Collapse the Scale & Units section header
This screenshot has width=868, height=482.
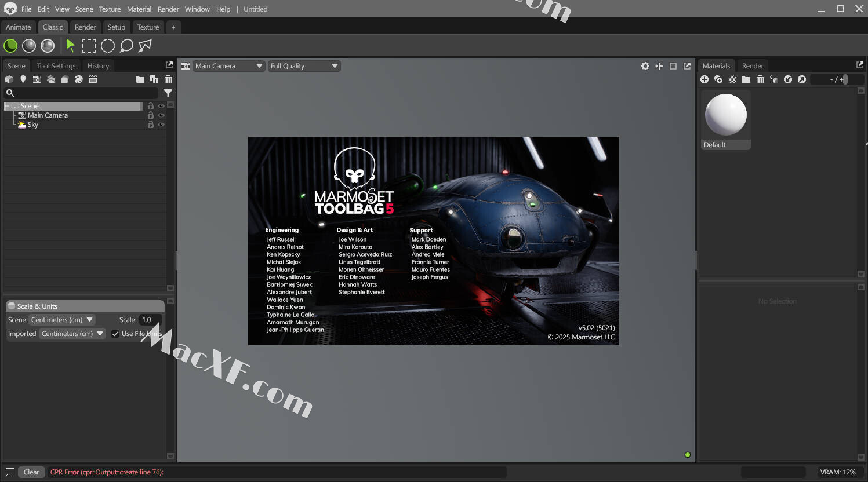tap(85, 306)
